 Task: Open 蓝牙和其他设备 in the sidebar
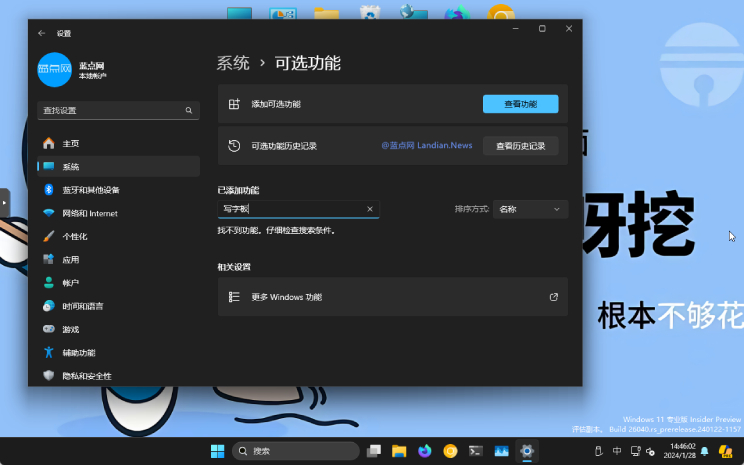click(90, 190)
